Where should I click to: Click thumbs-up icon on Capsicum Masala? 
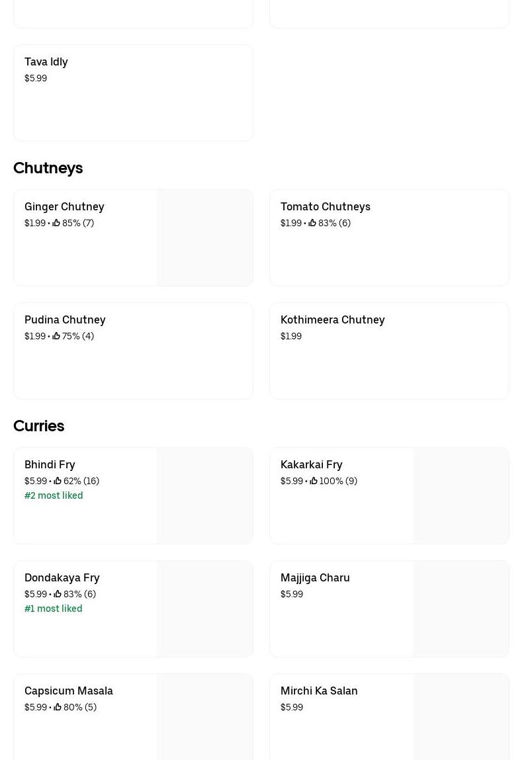[x=58, y=708]
